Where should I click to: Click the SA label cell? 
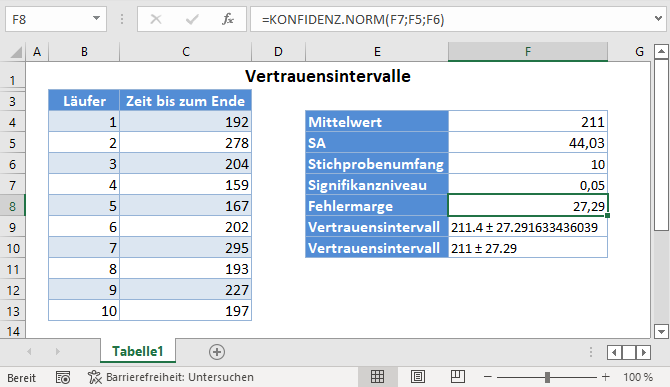[377, 143]
